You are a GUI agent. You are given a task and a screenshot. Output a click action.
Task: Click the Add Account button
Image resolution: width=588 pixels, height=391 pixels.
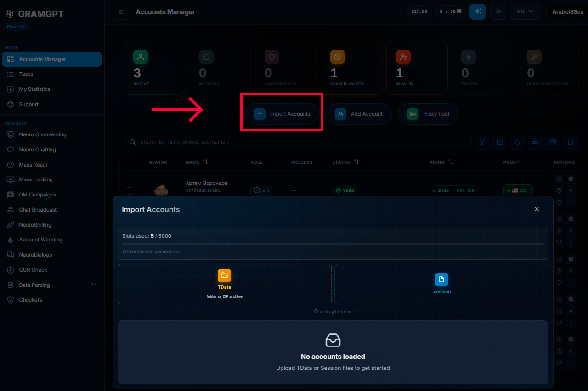pos(359,114)
